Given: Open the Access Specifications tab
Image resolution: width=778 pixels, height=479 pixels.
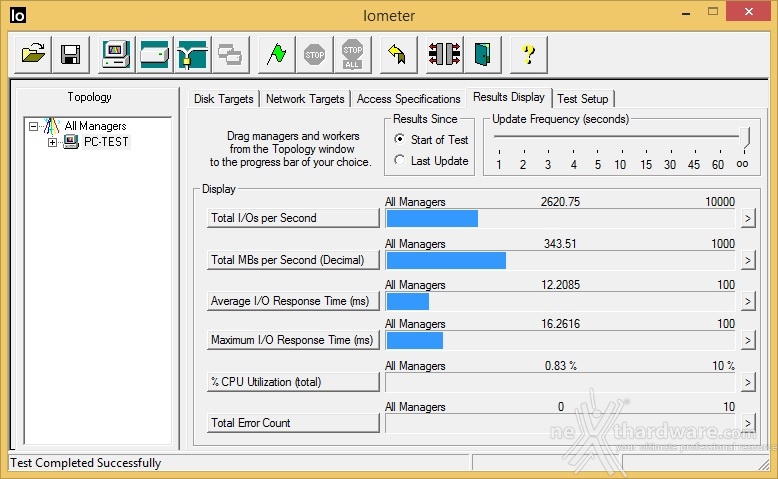Looking at the screenshot, I should click(x=408, y=99).
